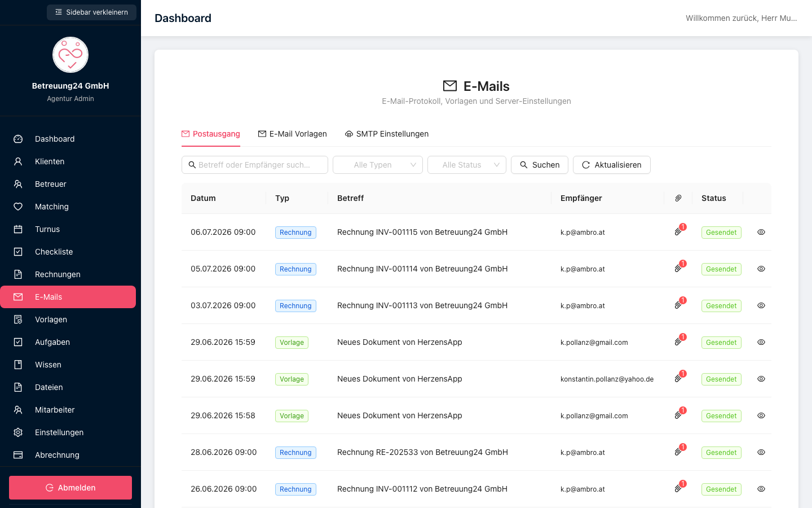This screenshot has height=508, width=812.
Task: Click the Aufgaben checkbox icon in sidebar
Action: click(x=18, y=342)
